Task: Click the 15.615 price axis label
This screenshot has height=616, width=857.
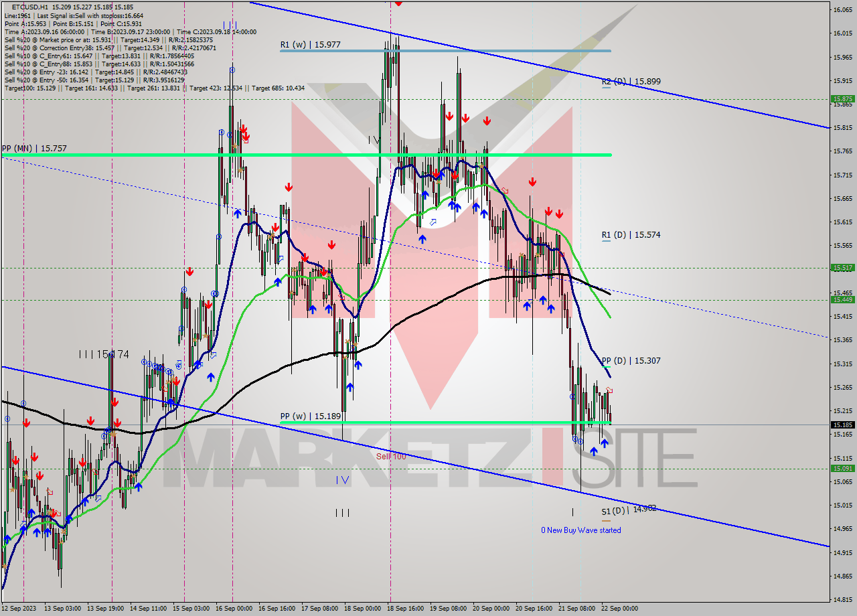Action: tap(842, 222)
